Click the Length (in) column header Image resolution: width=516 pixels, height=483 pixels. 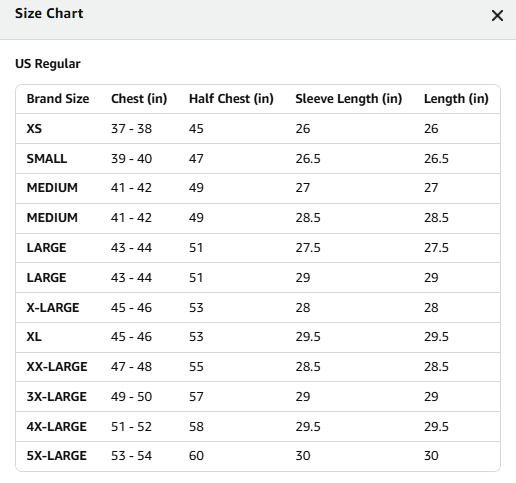point(456,99)
